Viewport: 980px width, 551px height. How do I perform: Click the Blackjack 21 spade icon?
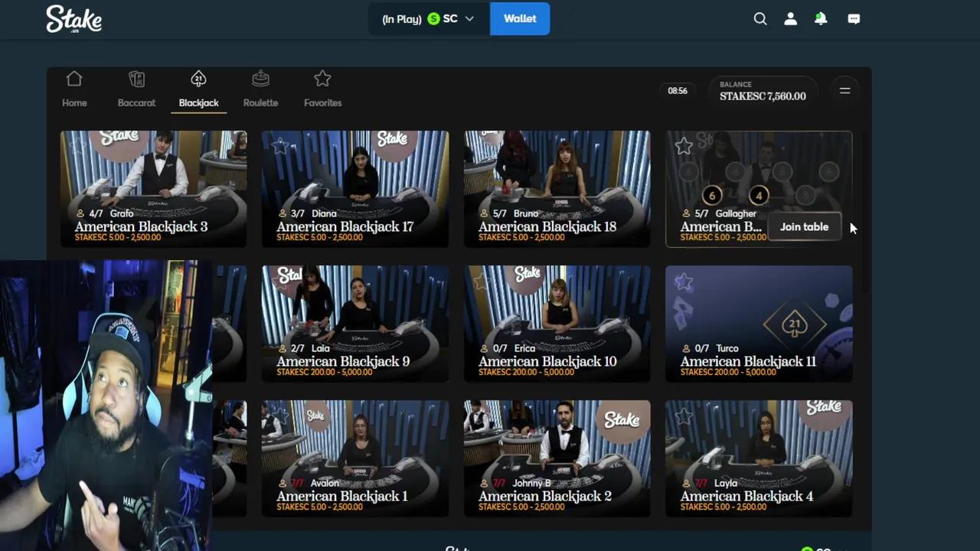click(x=198, y=79)
